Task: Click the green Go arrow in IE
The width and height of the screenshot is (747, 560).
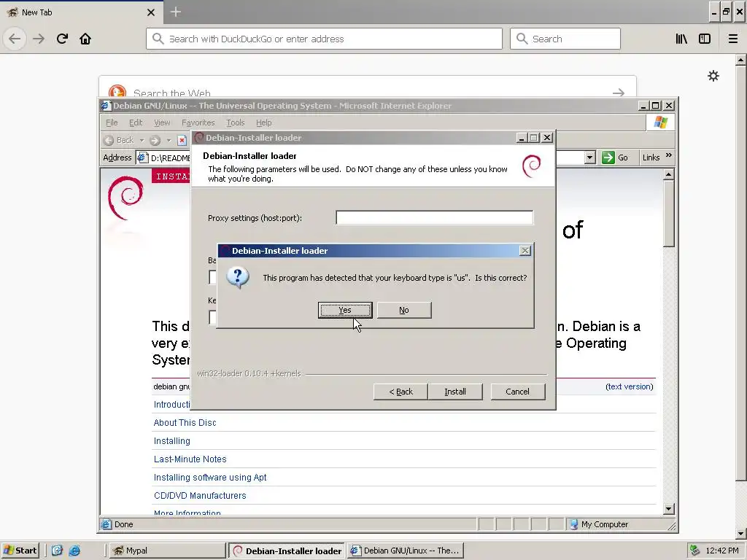Action: click(x=608, y=157)
